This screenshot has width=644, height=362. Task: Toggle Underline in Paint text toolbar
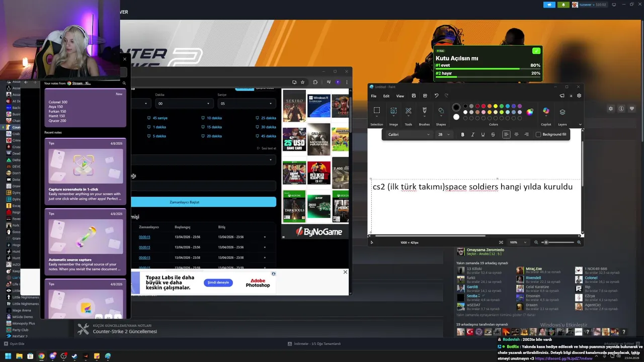click(x=483, y=134)
